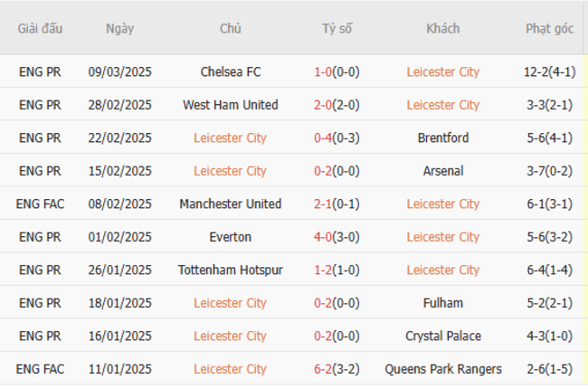Open the West Ham United team link

[230, 105]
